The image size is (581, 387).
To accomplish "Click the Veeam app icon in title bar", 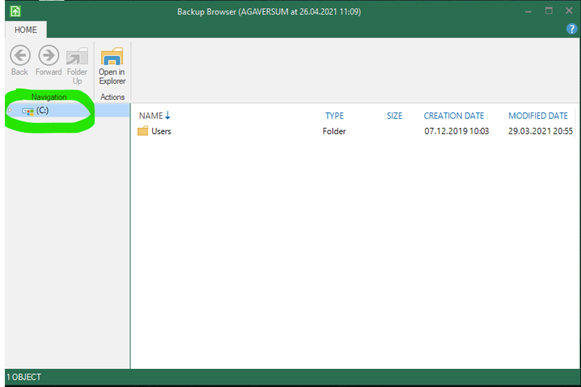I will (x=15, y=11).
